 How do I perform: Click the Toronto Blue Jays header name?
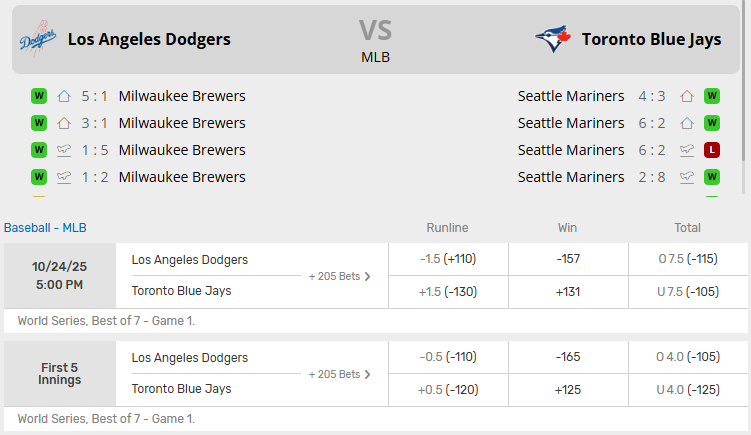coord(653,40)
